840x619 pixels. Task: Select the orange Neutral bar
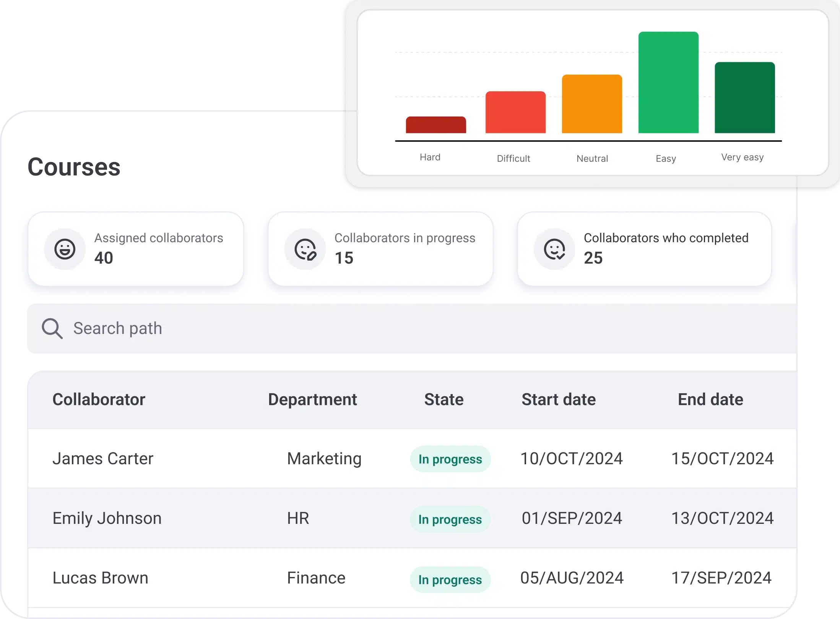[x=592, y=104]
